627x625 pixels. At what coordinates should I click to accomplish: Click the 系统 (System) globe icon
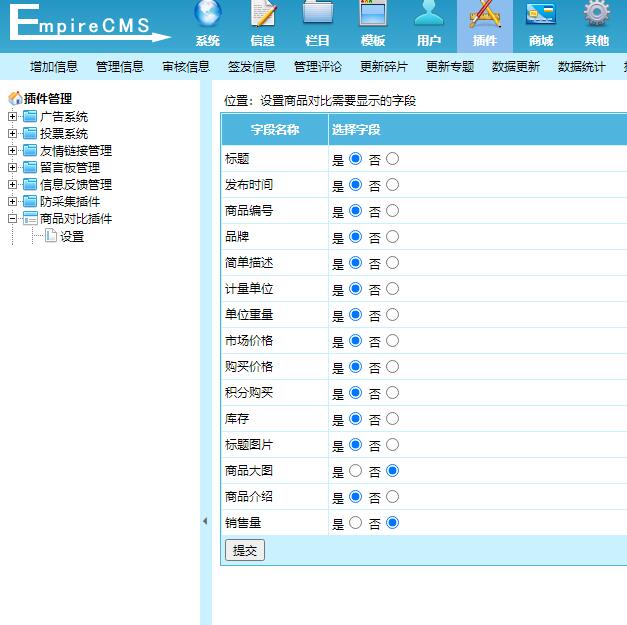(x=208, y=14)
